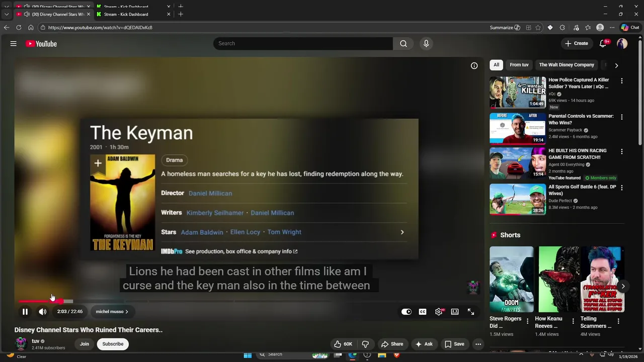
Task: Open the How Police Captured A Killer thumbnail
Action: 518,93
